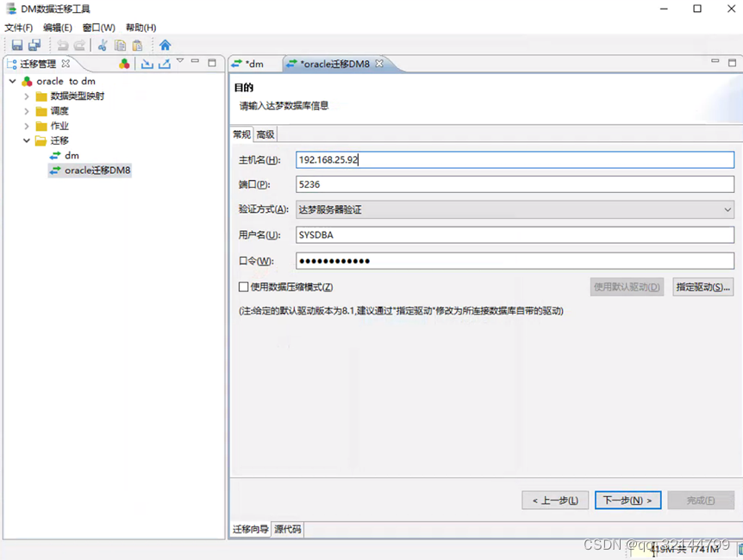This screenshot has width=743, height=560.
Task: Click the 端口 input field
Action: pos(515,184)
